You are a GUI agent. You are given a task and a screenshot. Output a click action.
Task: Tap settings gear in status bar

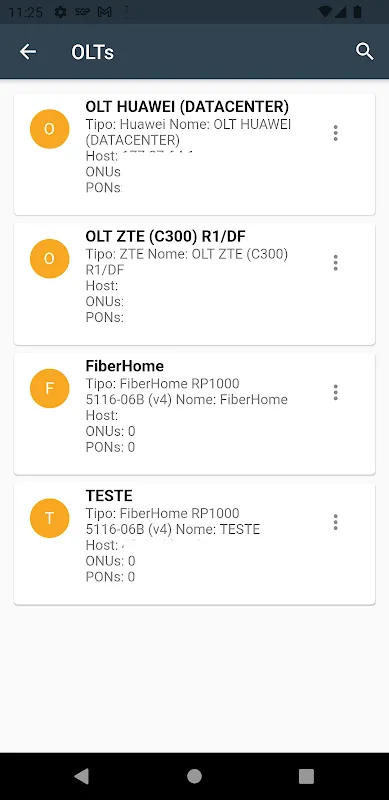click(61, 12)
